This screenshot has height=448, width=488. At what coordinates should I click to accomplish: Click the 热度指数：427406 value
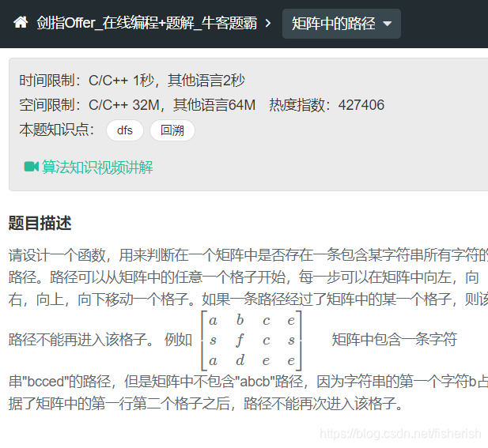327,105
